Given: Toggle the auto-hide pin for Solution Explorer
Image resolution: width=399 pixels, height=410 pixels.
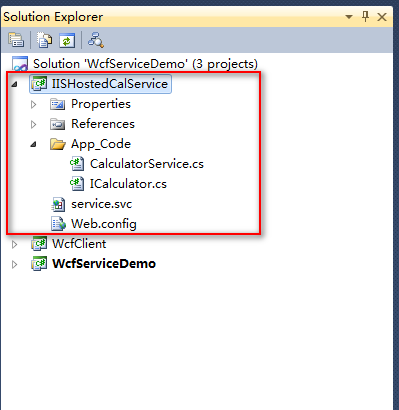Looking at the screenshot, I should click(365, 16).
